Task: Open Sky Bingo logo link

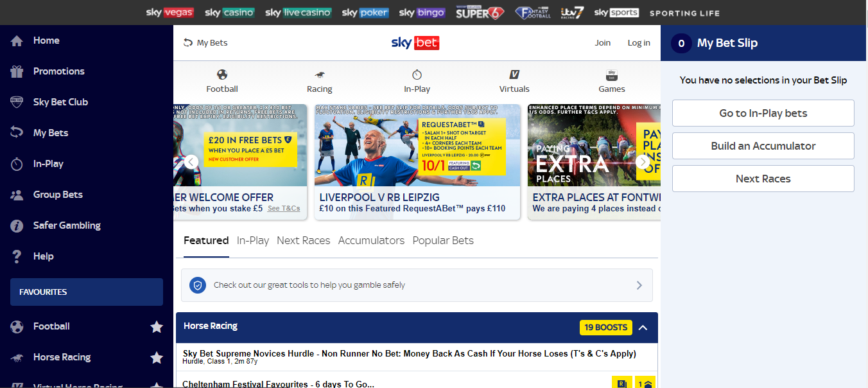Action: coord(422,12)
